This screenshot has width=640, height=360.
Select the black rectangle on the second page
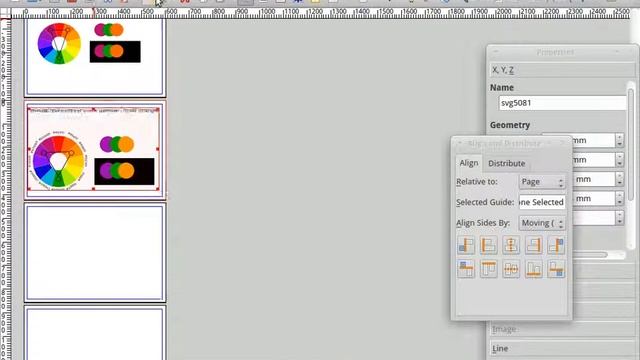click(x=124, y=171)
